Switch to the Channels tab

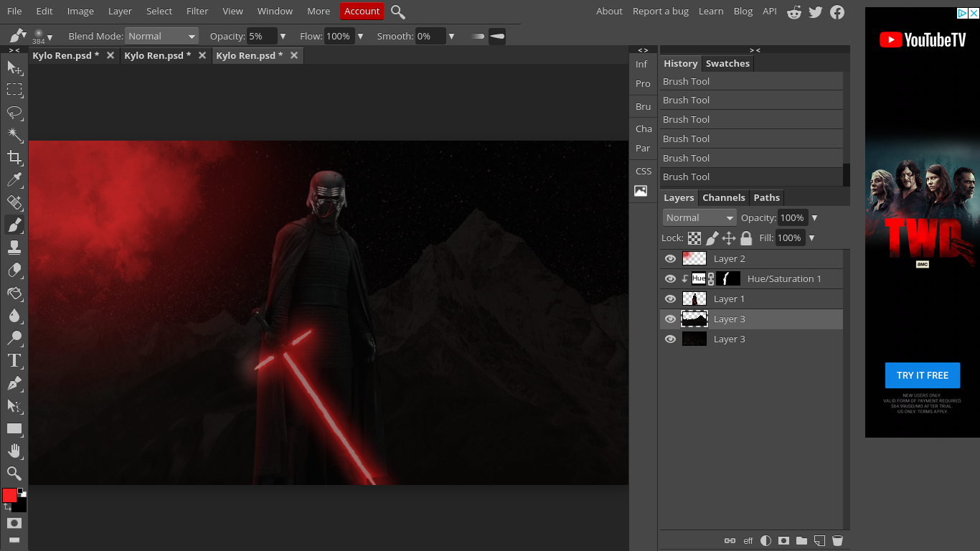point(724,197)
